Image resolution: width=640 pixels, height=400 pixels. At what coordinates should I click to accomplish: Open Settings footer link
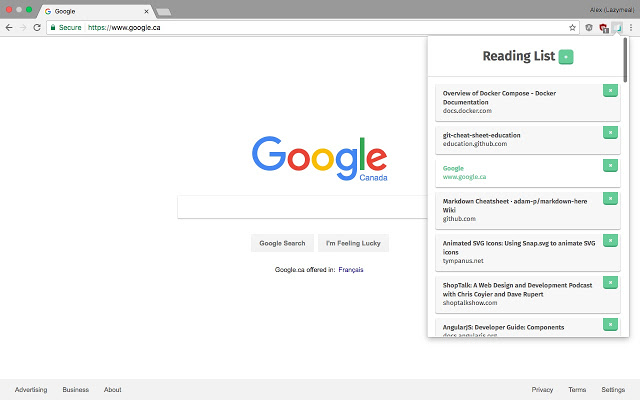click(x=613, y=390)
